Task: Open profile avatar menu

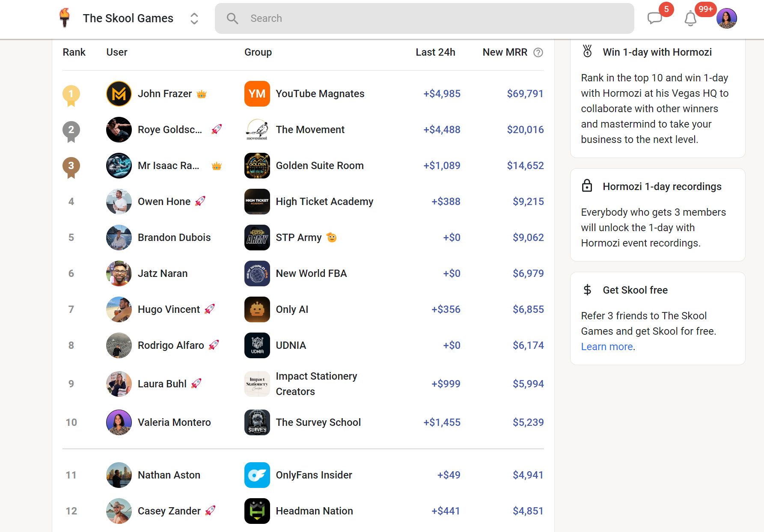Action: (x=727, y=18)
